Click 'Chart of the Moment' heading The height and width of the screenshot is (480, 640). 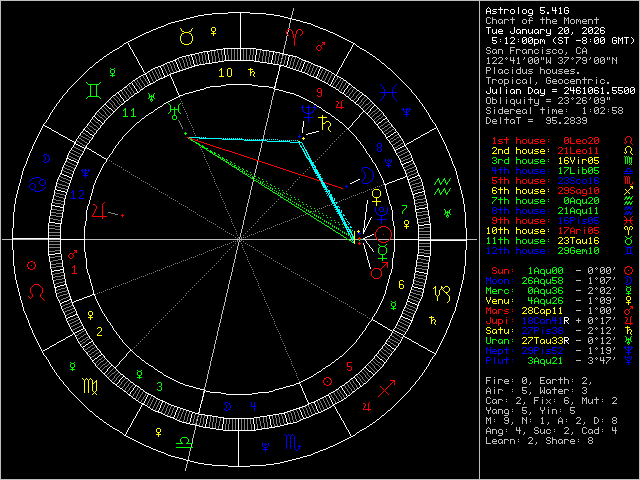tap(542, 21)
